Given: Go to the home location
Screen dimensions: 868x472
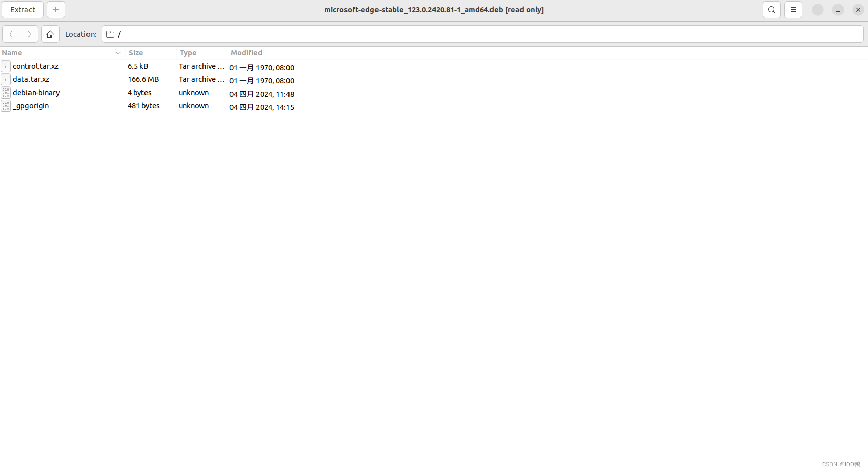Looking at the screenshot, I should pyautogui.click(x=50, y=34).
